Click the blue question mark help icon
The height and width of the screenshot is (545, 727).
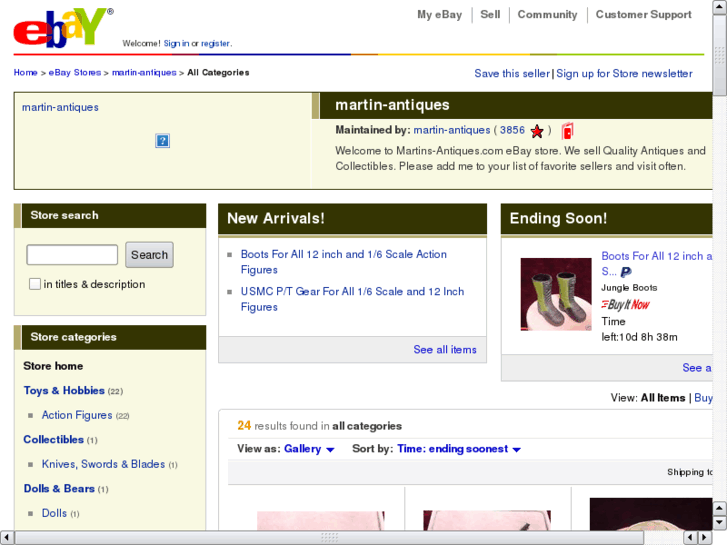[162, 141]
